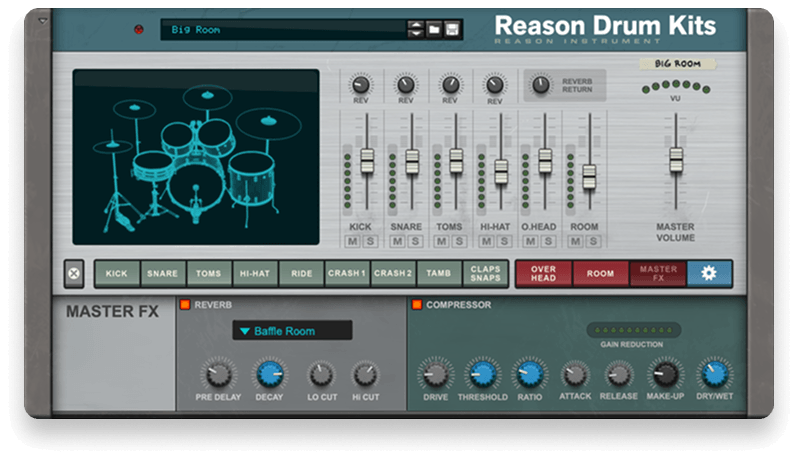Viewport: 798px width, 459px height.
Task: Mute the O.HEAD channel
Action: click(530, 242)
